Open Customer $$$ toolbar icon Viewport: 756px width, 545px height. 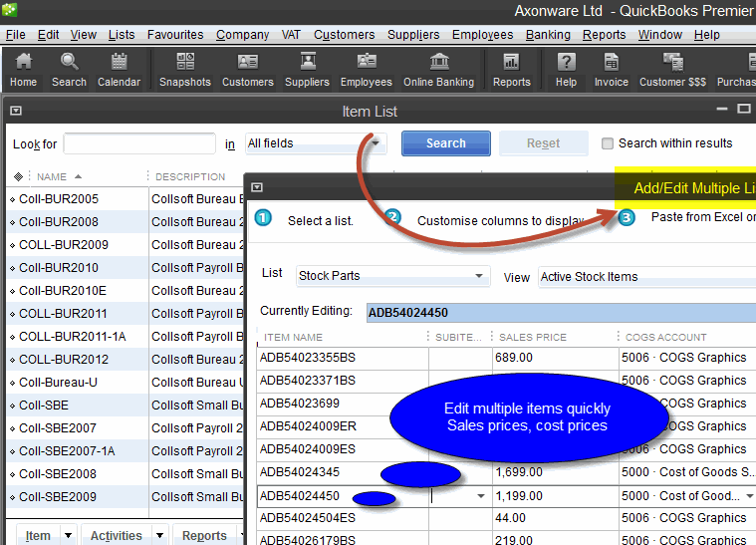672,70
